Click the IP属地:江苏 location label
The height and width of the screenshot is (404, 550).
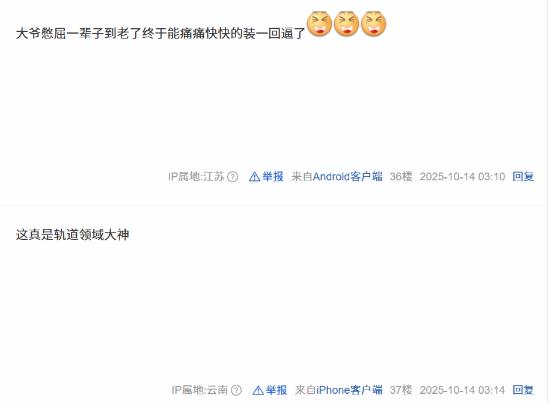(x=196, y=176)
